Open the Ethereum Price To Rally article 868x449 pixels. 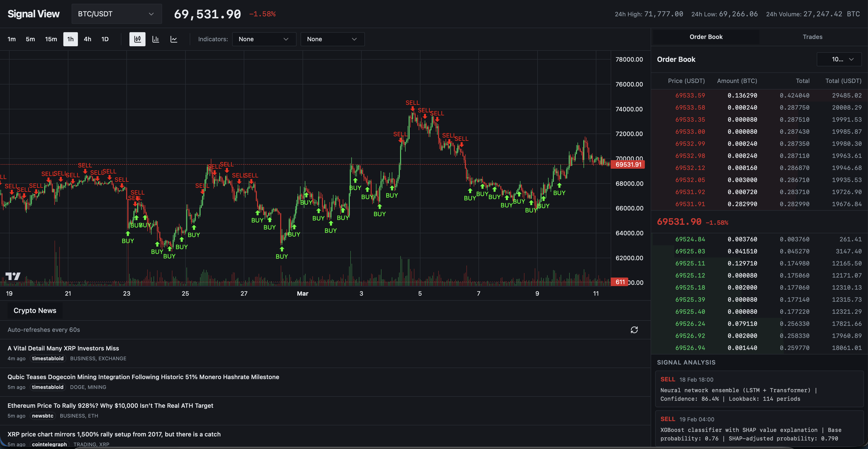pyautogui.click(x=111, y=406)
